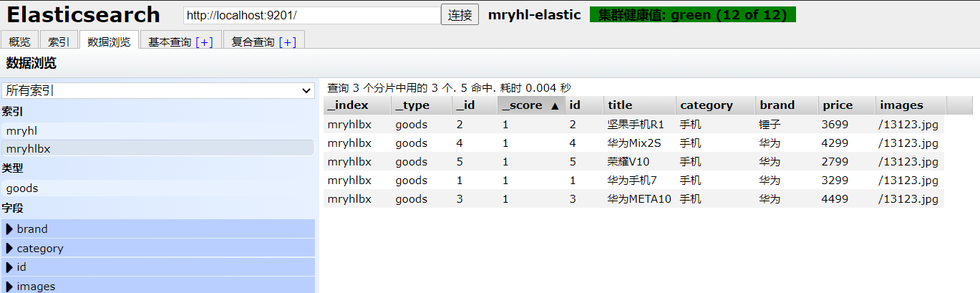The height and width of the screenshot is (293, 980).
Task: Expand the brand field filter
Action: pos(157,229)
